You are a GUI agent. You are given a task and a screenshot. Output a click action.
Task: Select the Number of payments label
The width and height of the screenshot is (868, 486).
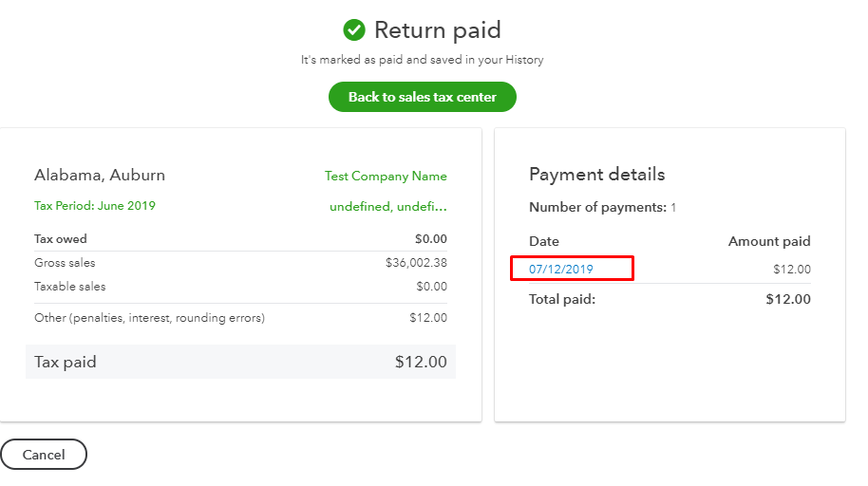[x=596, y=208]
